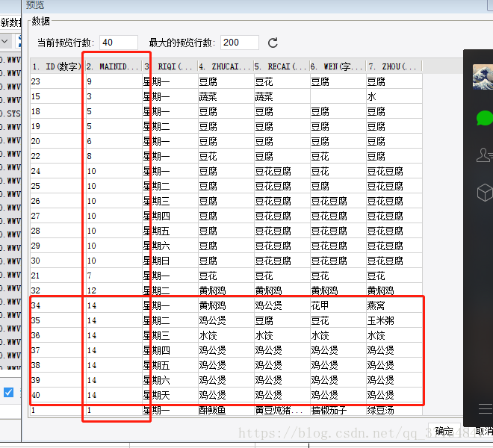This screenshot has height=448, width=493.
Task: Select the RECAI column header
Action: 282,66
